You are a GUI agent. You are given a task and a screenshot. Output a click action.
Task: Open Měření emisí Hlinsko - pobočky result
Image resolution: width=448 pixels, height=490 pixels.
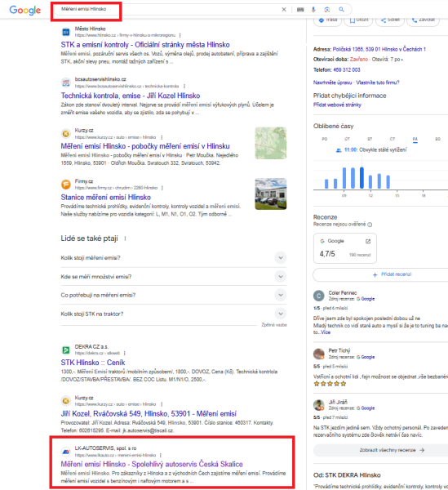145,146
